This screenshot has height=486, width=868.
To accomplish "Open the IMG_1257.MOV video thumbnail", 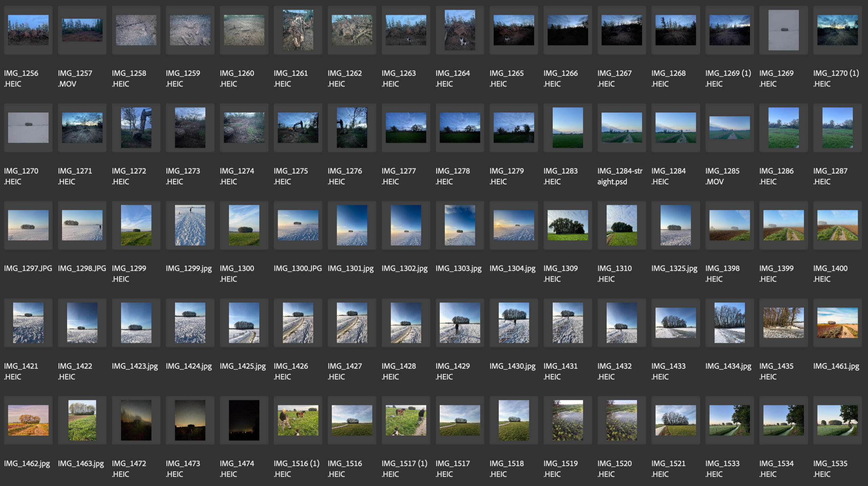I will tap(82, 30).
